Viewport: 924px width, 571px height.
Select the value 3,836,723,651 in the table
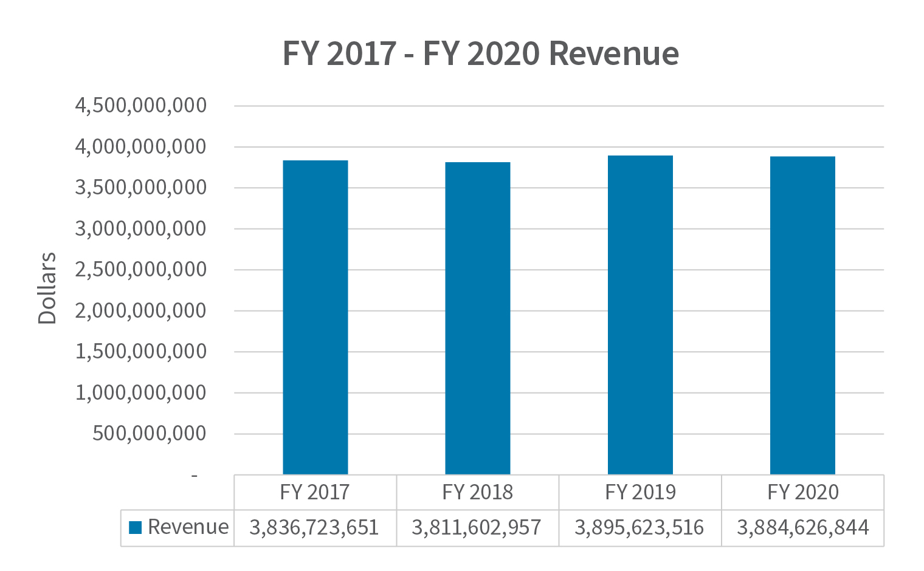[x=315, y=527]
